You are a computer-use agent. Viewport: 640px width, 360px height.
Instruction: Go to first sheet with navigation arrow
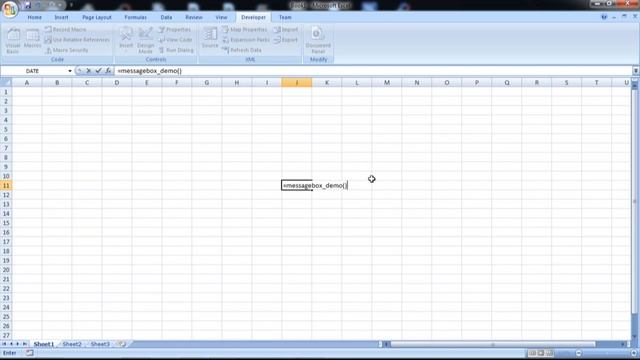(4, 344)
